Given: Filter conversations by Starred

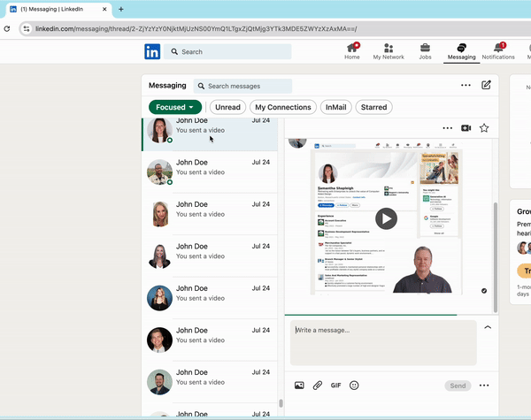Looking at the screenshot, I should [x=373, y=107].
